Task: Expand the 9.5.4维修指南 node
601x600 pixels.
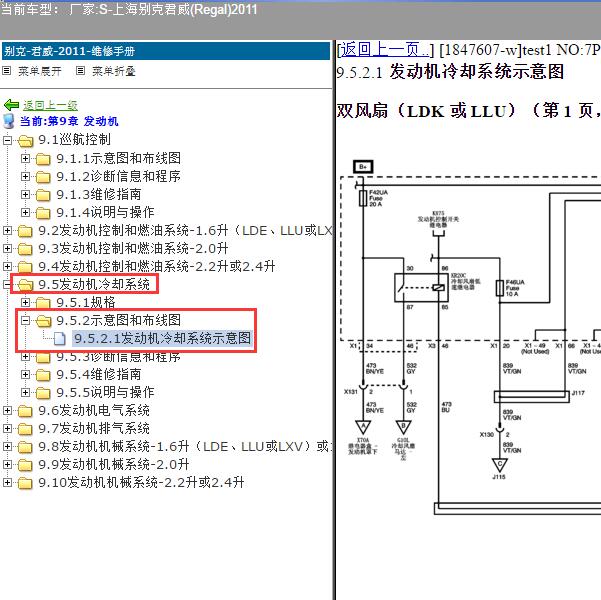Action: [25, 374]
